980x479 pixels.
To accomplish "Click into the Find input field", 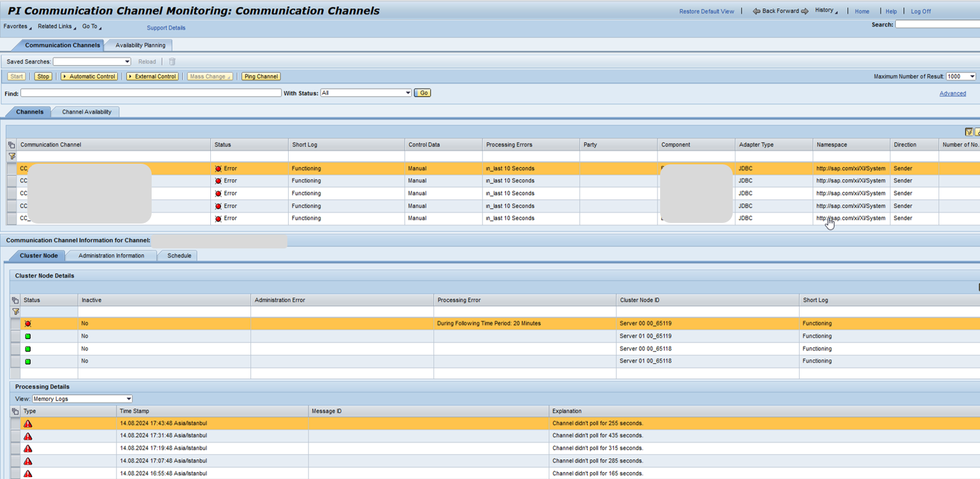I will coord(151,93).
